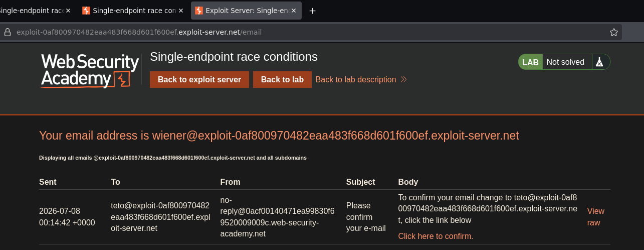Click the Back to lab button
This screenshot has width=644, height=250.
click(x=282, y=79)
